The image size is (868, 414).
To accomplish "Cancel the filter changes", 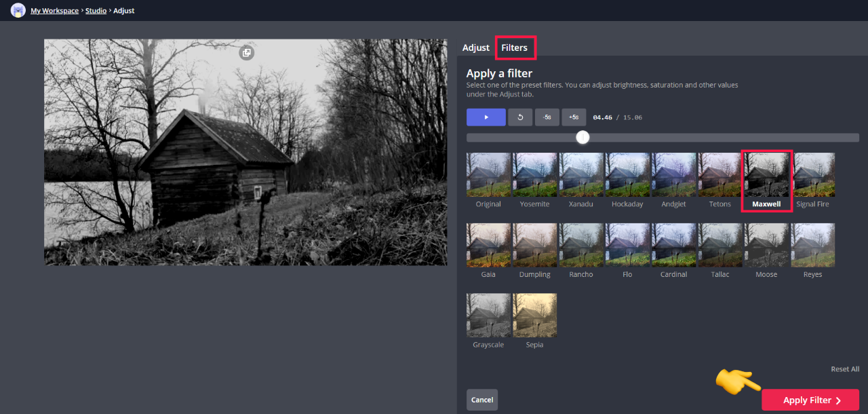I will point(481,400).
